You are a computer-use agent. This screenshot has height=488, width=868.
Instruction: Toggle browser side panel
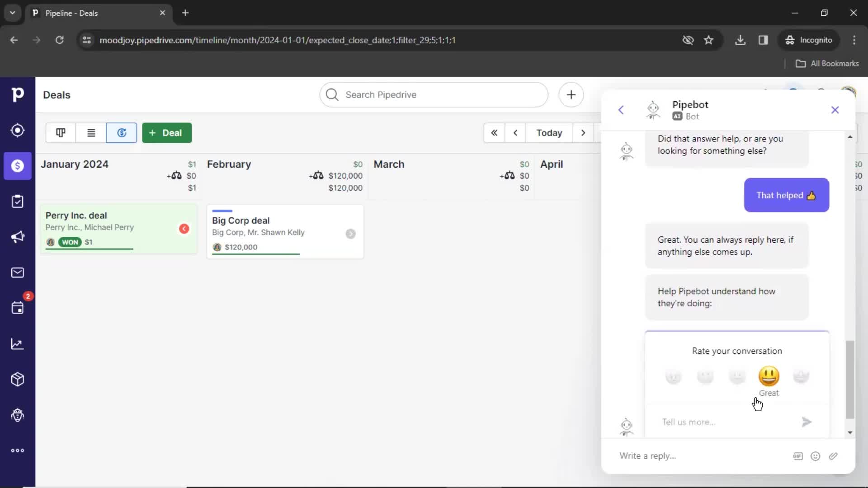[x=763, y=40]
